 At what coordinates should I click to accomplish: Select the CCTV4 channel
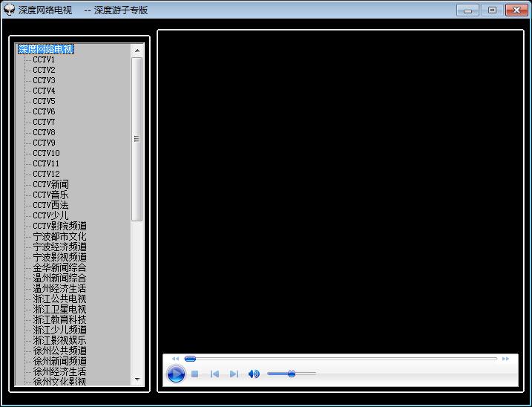point(44,91)
